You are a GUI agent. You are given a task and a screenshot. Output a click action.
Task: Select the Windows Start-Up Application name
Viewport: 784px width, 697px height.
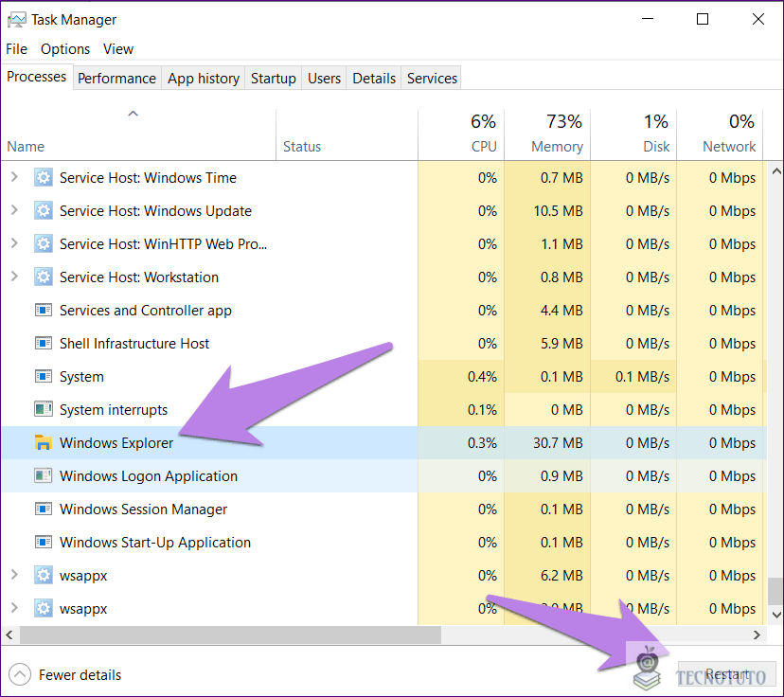coord(155,543)
